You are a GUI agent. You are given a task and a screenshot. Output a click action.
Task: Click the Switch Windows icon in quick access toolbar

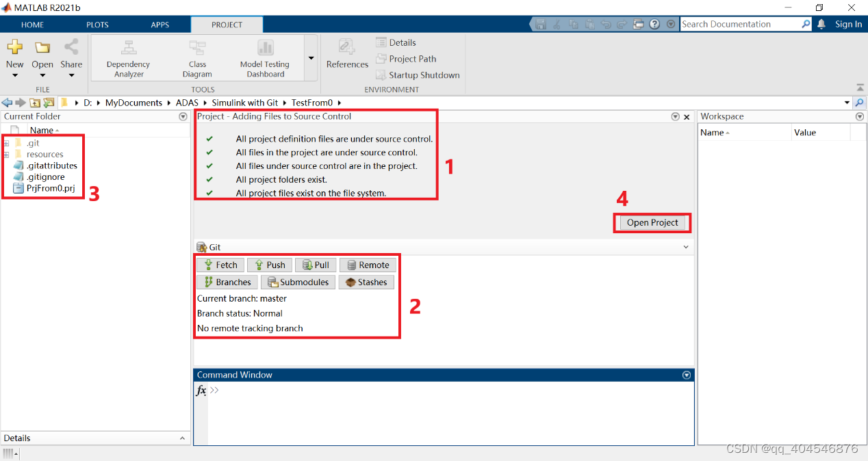point(638,24)
